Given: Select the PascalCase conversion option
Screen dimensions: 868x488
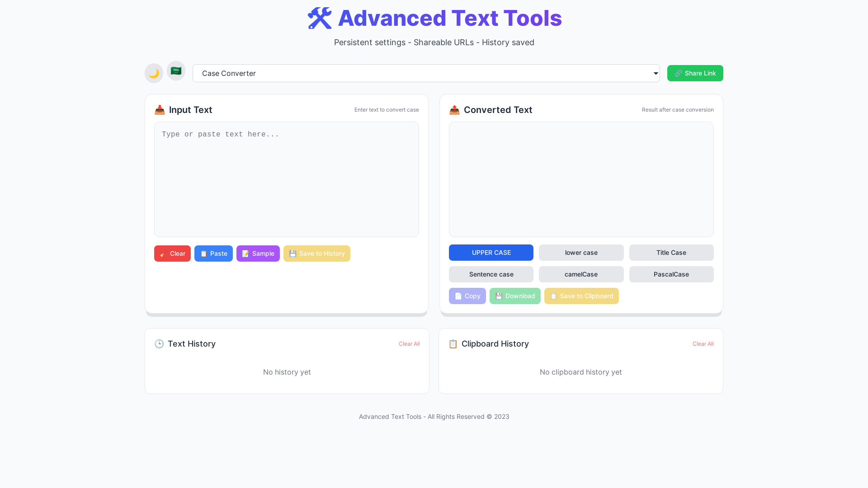Looking at the screenshot, I should [671, 274].
